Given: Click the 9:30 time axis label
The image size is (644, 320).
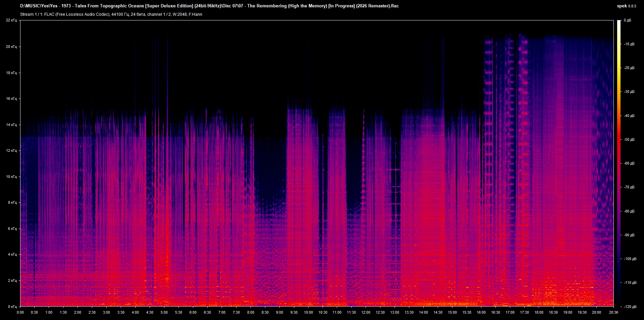Looking at the screenshot, I should [294, 312].
